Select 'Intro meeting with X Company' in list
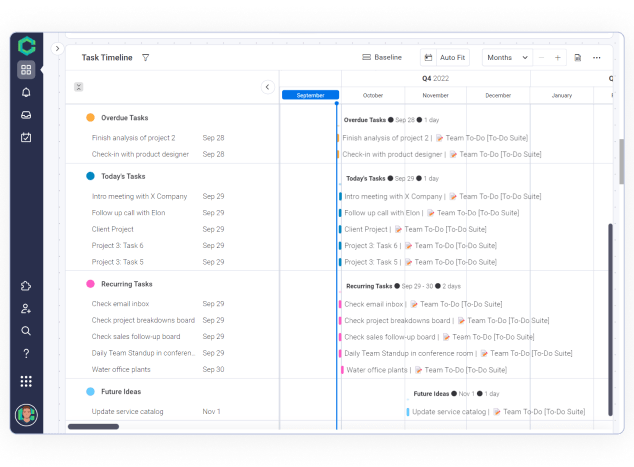The height and width of the screenshot is (467, 634). 139,197
